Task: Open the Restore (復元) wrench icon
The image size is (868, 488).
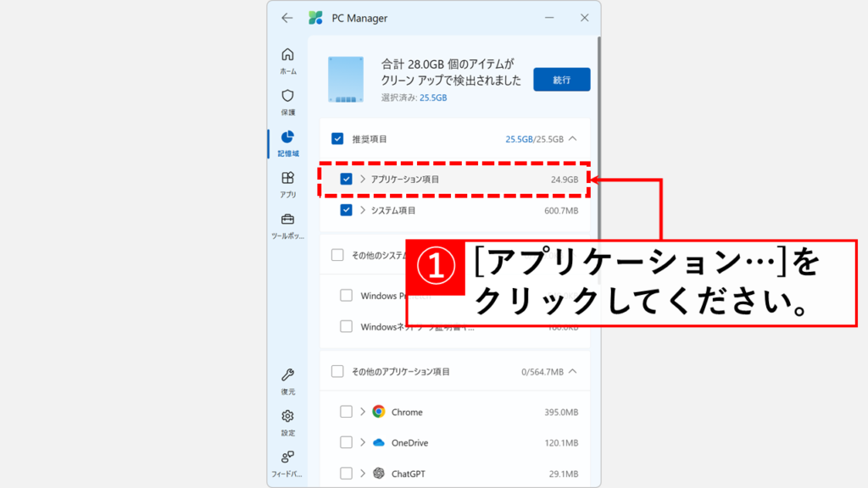Action: coord(287,380)
